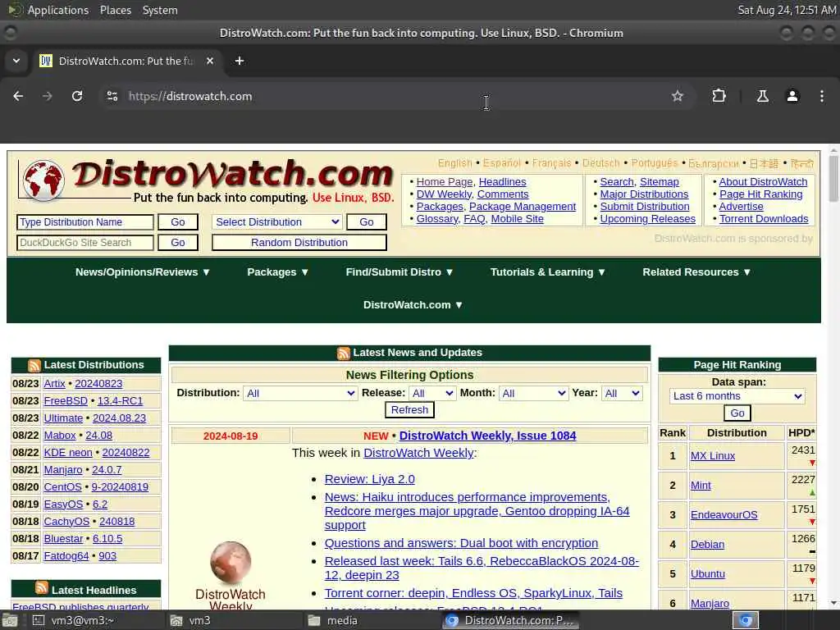Viewport: 840px width, 630px height.
Task: Open the Data span Last 6 months dropdown
Action: pyautogui.click(x=737, y=396)
